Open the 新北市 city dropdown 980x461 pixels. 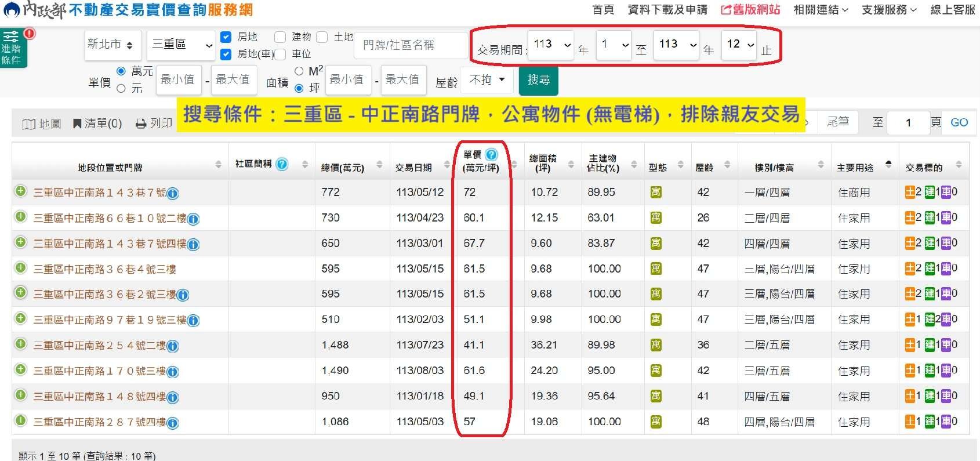pos(112,45)
